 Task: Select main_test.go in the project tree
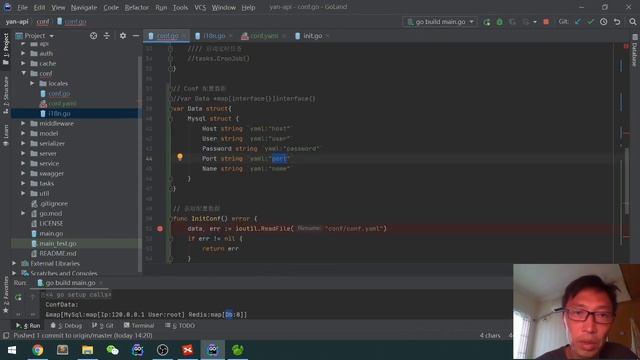pyautogui.click(x=58, y=244)
